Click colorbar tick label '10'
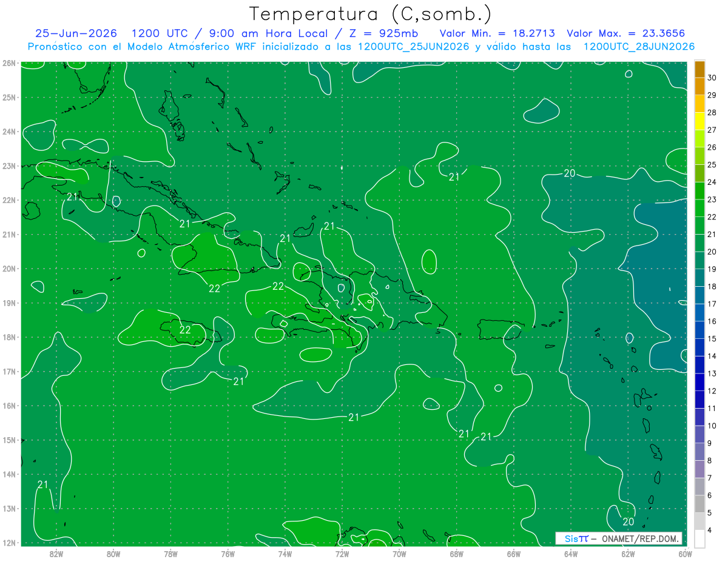The width and height of the screenshot is (728, 562). 712,426
